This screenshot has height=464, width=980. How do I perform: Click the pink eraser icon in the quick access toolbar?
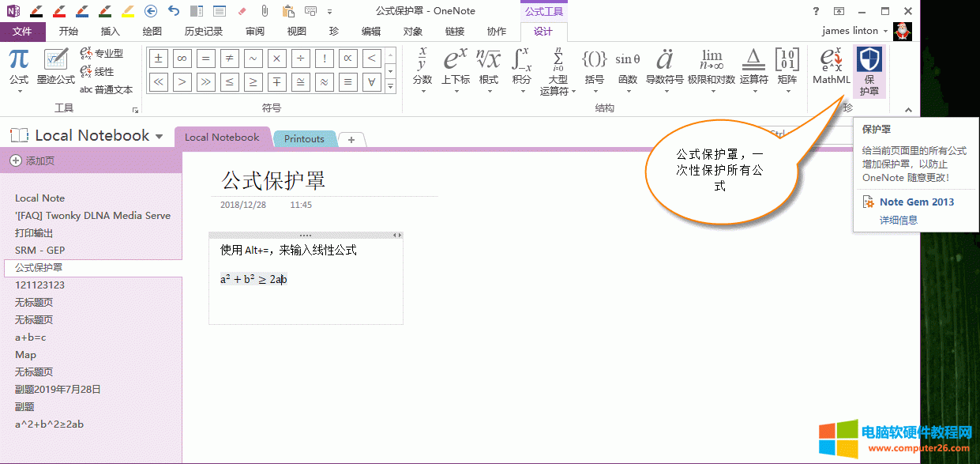(242, 11)
